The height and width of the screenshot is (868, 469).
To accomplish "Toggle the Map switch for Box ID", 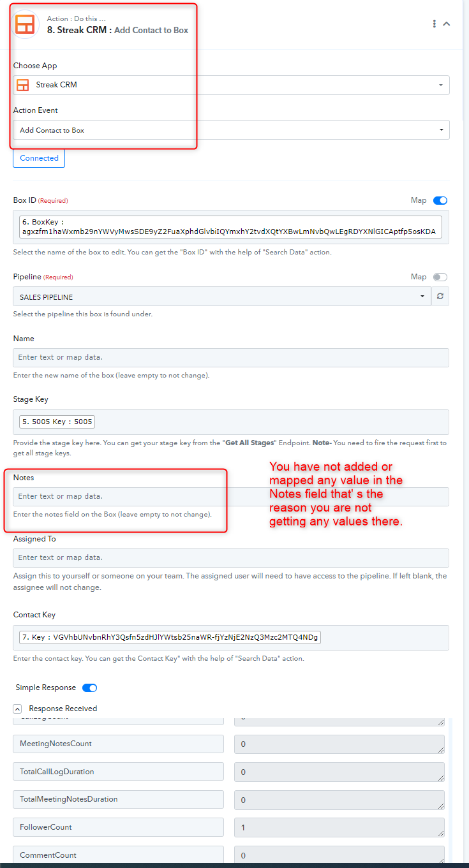I will pos(440,200).
